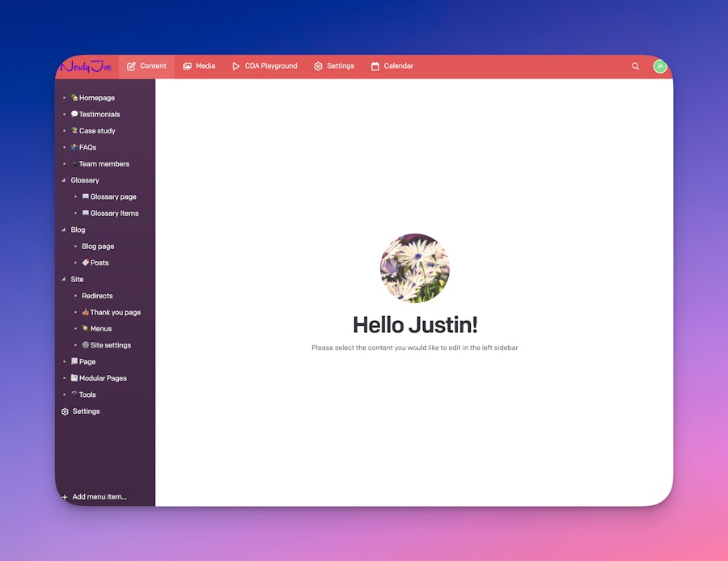728x561 pixels.
Task: Click the Posts tag icon
Action: 86,263
